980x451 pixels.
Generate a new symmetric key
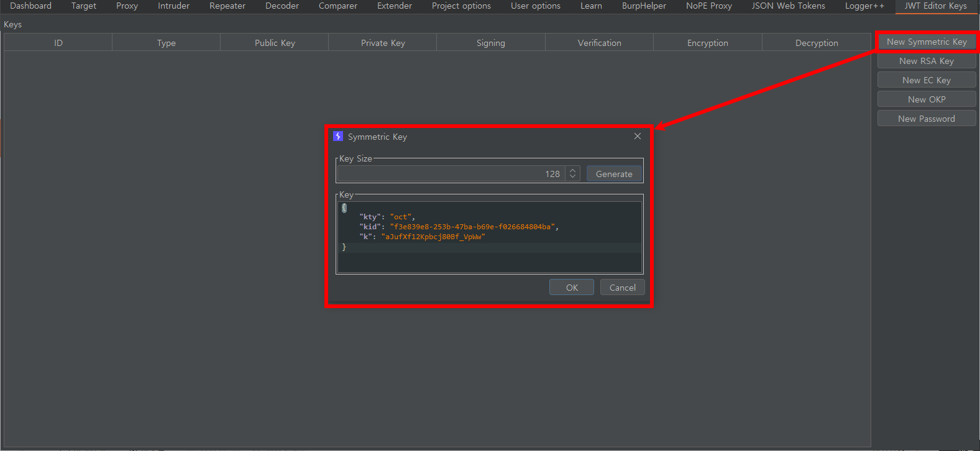tap(614, 174)
